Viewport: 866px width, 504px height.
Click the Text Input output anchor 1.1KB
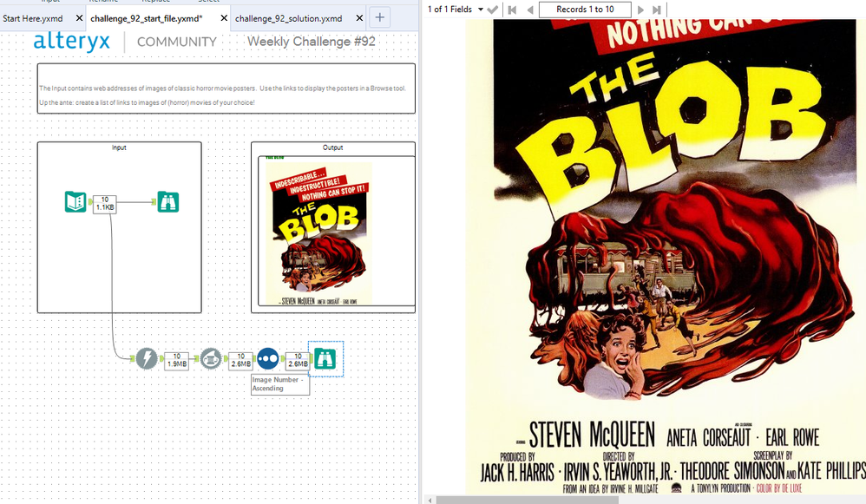click(105, 204)
